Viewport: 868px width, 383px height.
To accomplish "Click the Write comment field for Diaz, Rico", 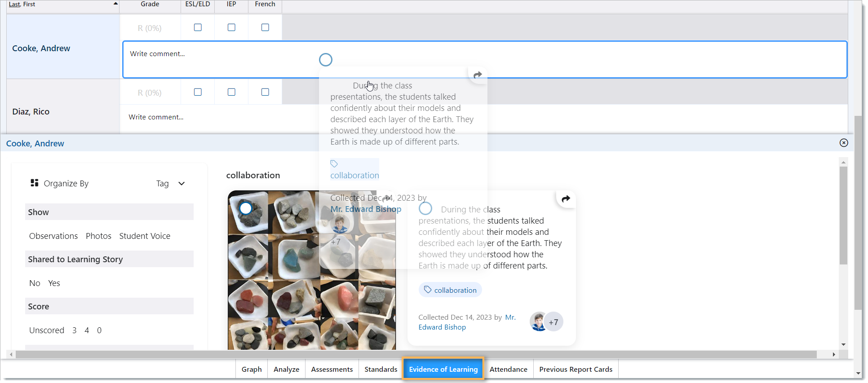I will (x=483, y=117).
